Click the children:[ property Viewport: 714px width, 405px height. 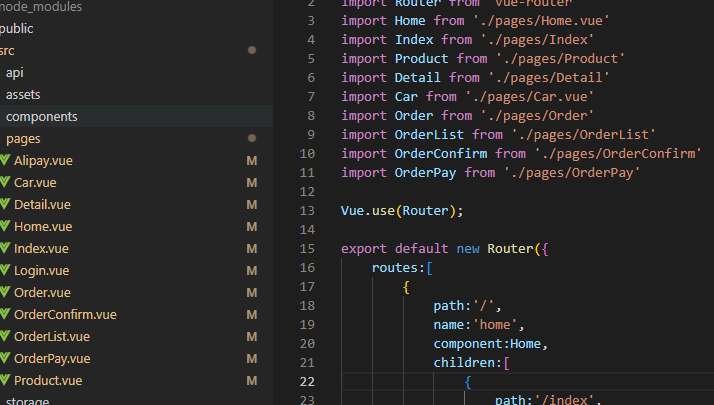[472, 363]
